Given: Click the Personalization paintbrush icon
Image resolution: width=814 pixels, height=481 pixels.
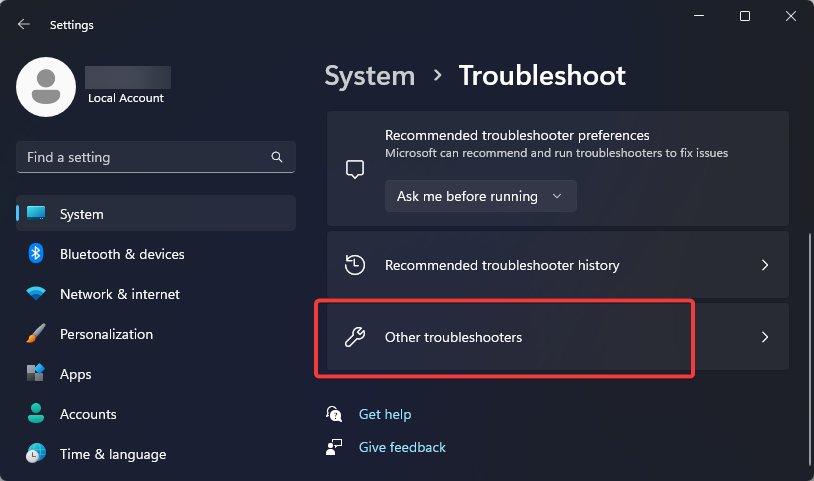Looking at the screenshot, I should [x=36, y=334].
